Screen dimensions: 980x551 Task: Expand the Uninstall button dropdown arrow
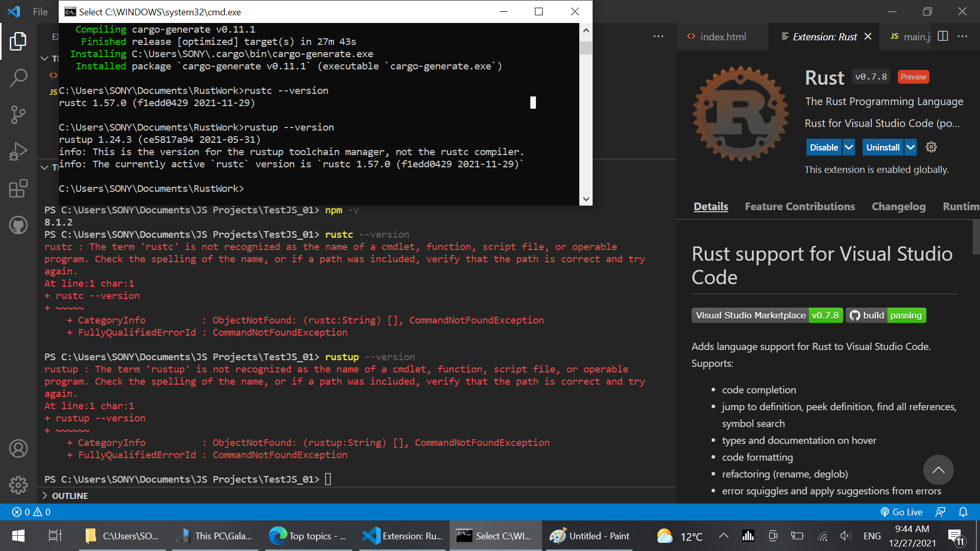(x=911, y=147)
